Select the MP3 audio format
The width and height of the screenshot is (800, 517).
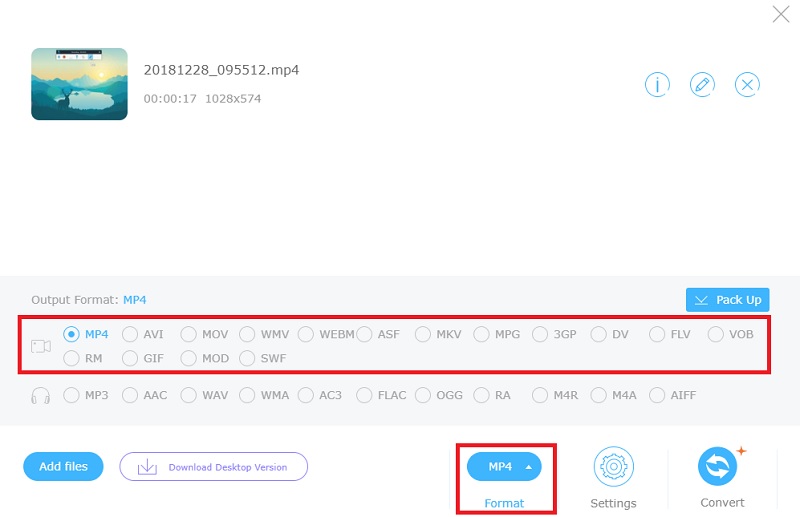point(72,395)
